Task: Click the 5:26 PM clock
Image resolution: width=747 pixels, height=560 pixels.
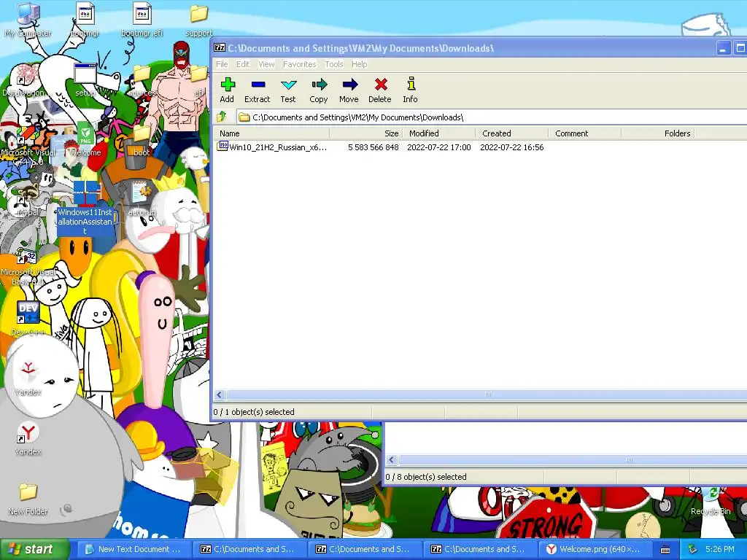Action: point(720,549)
